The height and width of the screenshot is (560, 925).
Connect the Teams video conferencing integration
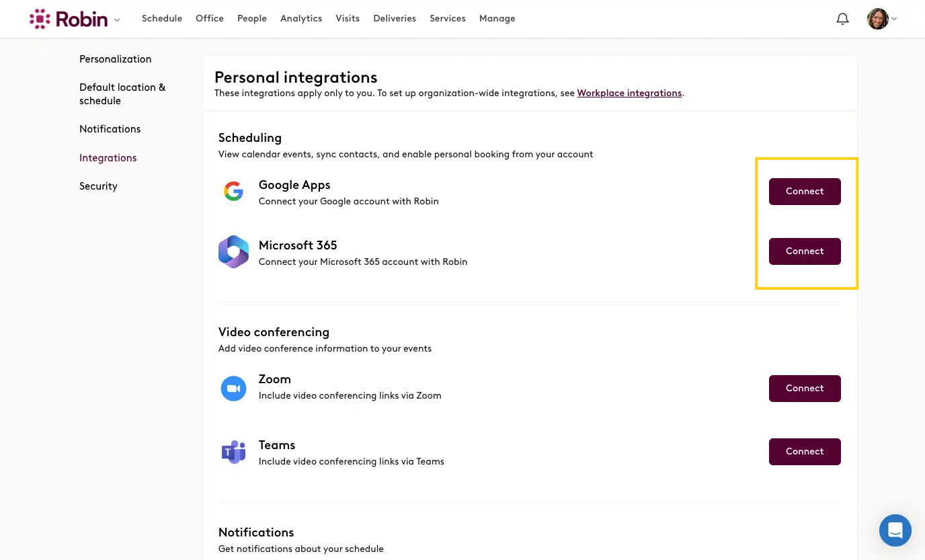[805, 452]
